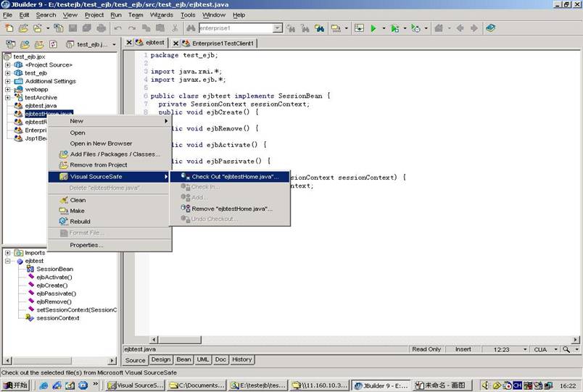Click the Open file toolbar icon
Screen dimensions: 583x392
click(x=23, y=28)
